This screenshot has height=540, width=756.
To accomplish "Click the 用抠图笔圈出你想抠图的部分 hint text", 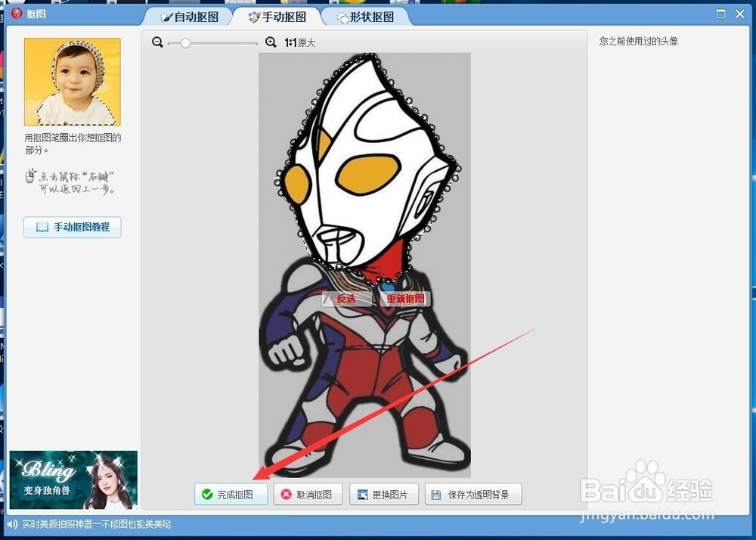I will 73,144.
